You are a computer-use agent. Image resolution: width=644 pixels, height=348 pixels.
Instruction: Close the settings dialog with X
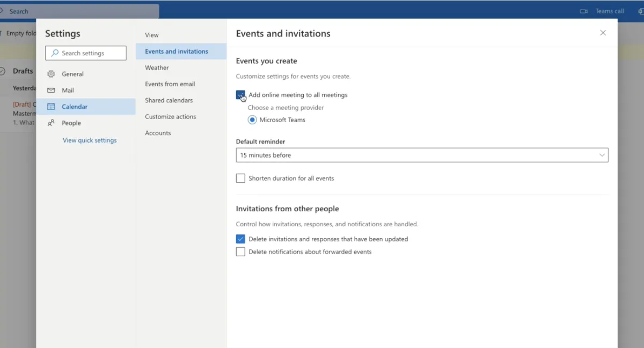click(603, 33)
